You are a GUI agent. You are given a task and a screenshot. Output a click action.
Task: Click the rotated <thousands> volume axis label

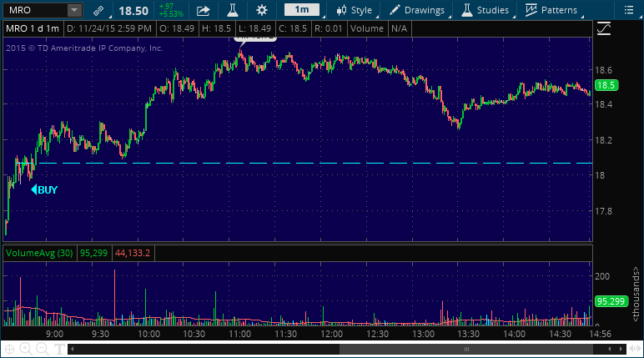636,294
